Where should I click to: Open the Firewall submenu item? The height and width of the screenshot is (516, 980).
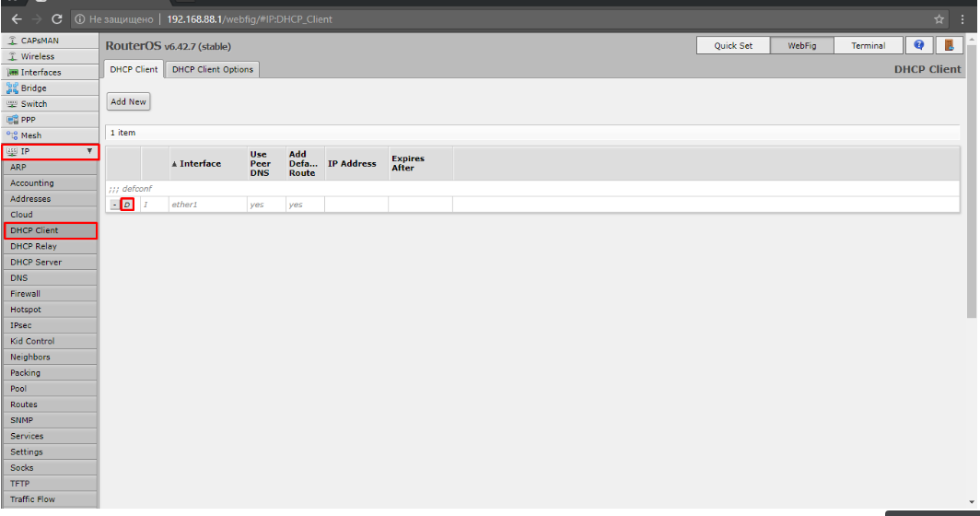click(50, 293)
